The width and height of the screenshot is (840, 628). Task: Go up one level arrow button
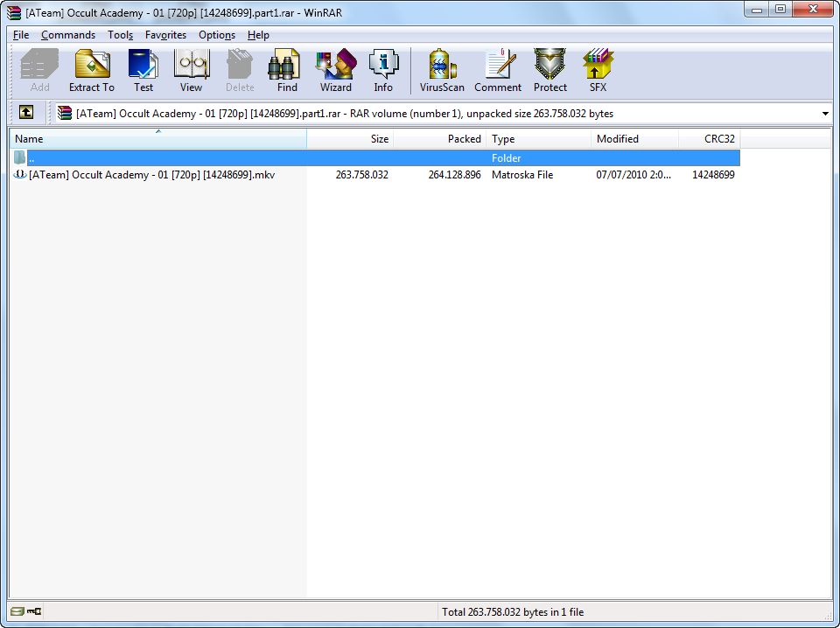pos(25,113)
